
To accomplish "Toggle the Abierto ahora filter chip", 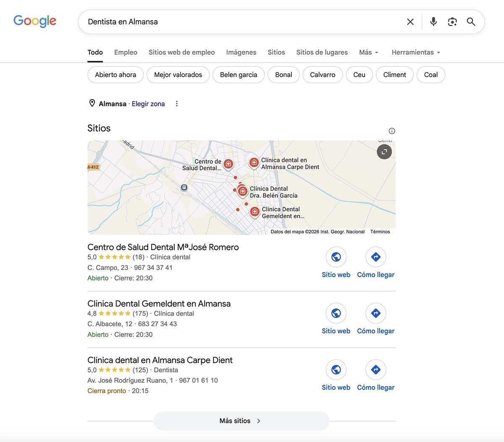I will [115, 75].
